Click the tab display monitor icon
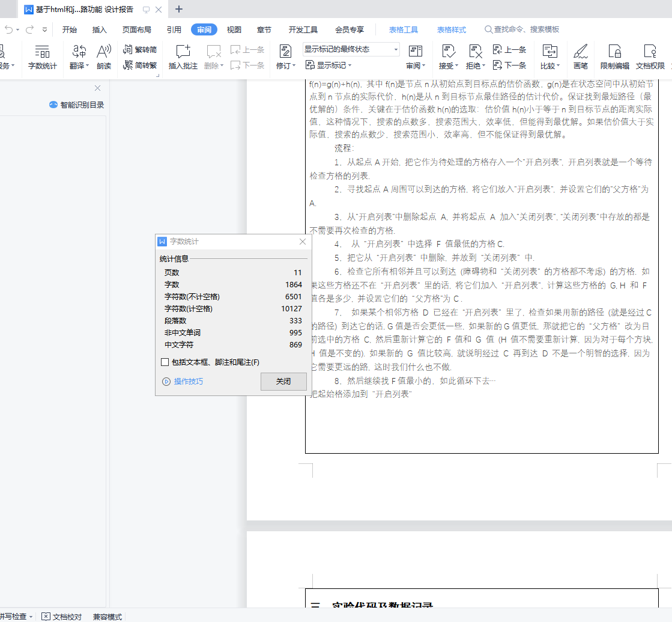Image resolution: width=672 pixels, height=622 pixels. point(146,10)
